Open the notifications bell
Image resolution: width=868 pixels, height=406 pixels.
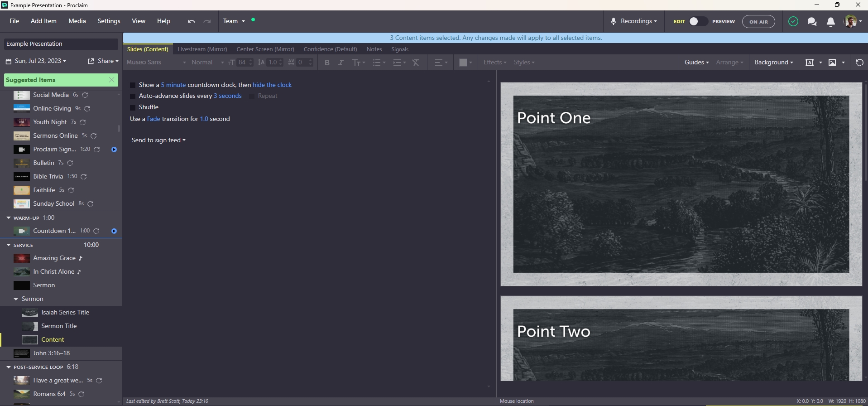[830, 21]
